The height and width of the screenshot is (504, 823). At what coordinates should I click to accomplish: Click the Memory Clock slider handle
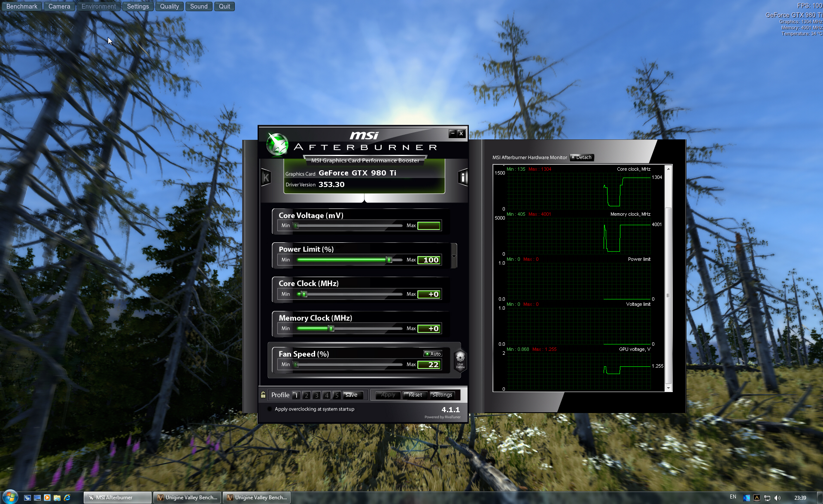tap(331, 329)
